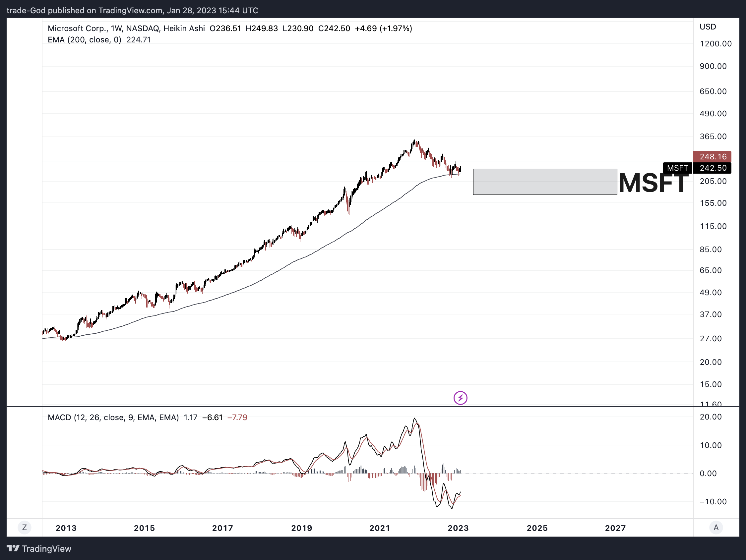
Task: Click the 650.00 price axis label
Action: point(713,91)
